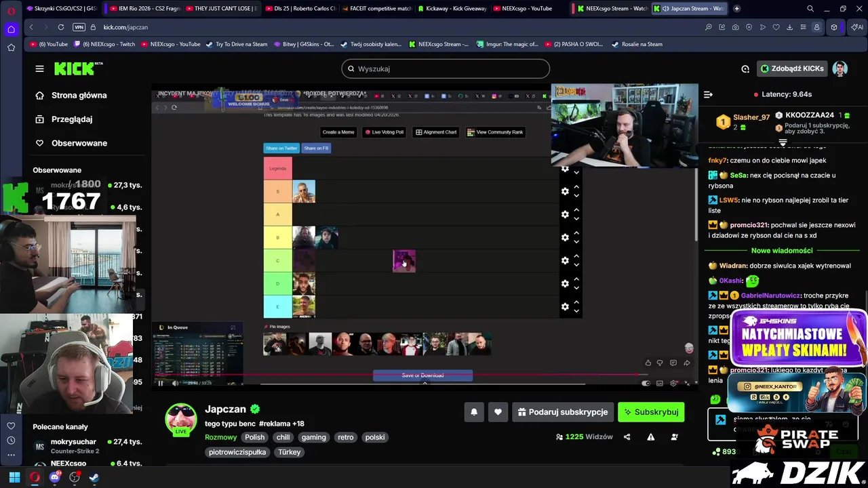Switch to FACEIT competitive match tab
Viewport: 868px width, 488px height.
click(x=376, y=8)
